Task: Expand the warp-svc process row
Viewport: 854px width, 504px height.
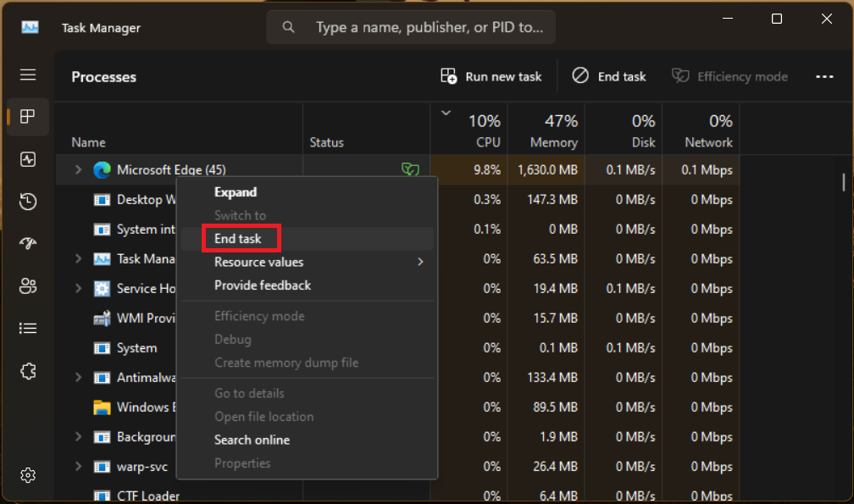Action: coord(78,467)
